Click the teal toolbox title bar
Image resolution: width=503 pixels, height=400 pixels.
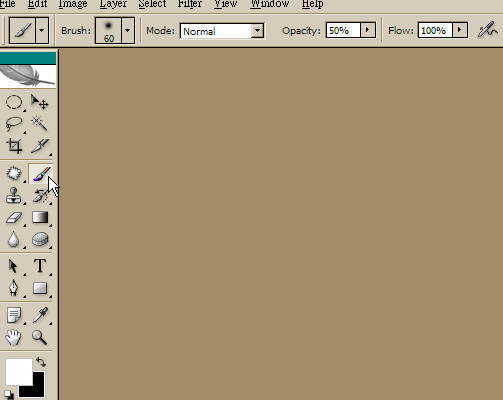[x=28, y=58]
